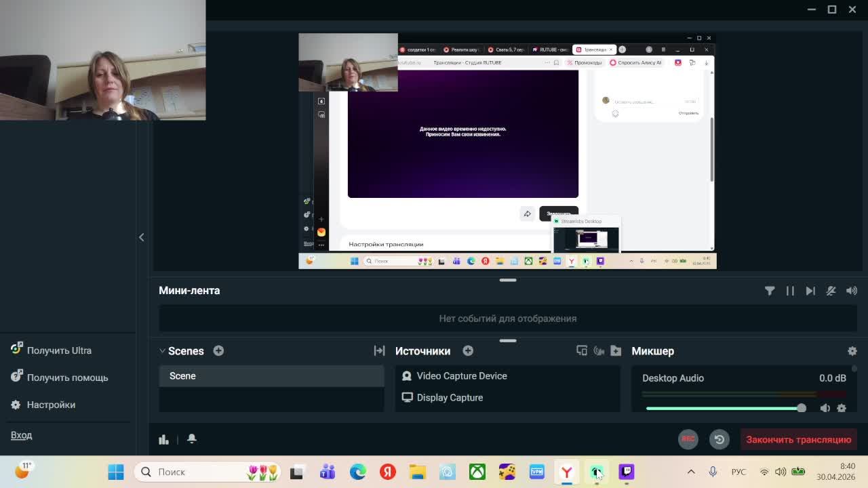
Task: Switch the РУС input language
Action: pos(738,472)
